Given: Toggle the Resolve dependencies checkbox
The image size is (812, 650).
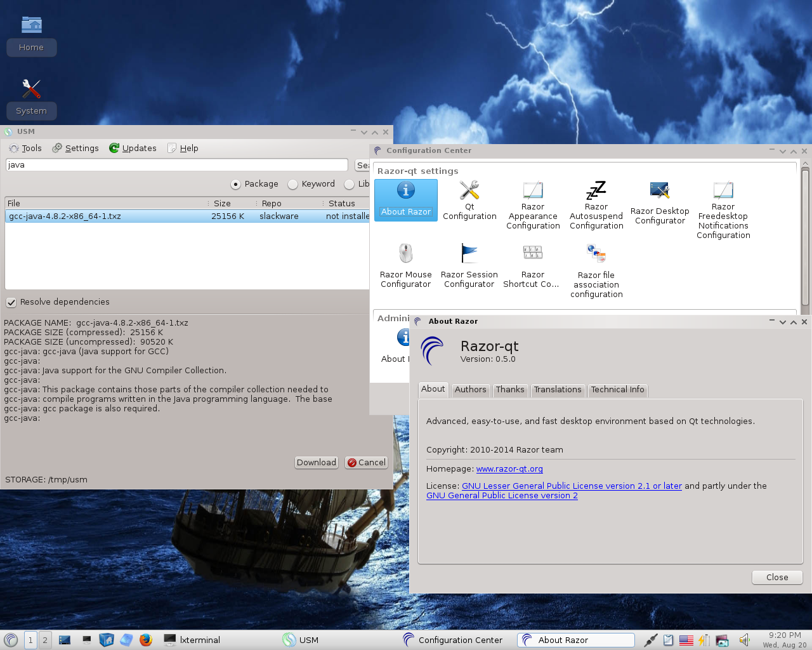Looking at the screenshot, I should click(x=58, y=302).
